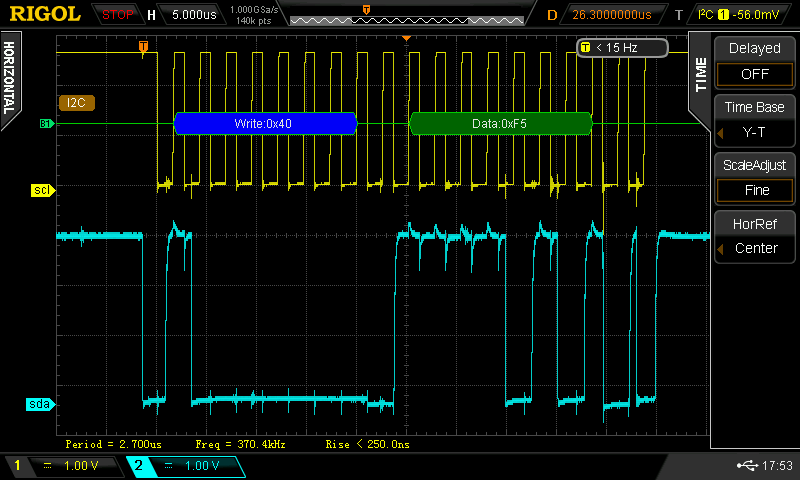Image resolution: width=800 pixels, height=480 pixels.
Task: Click the -56.0mV trigger level value
Action: 756,15
